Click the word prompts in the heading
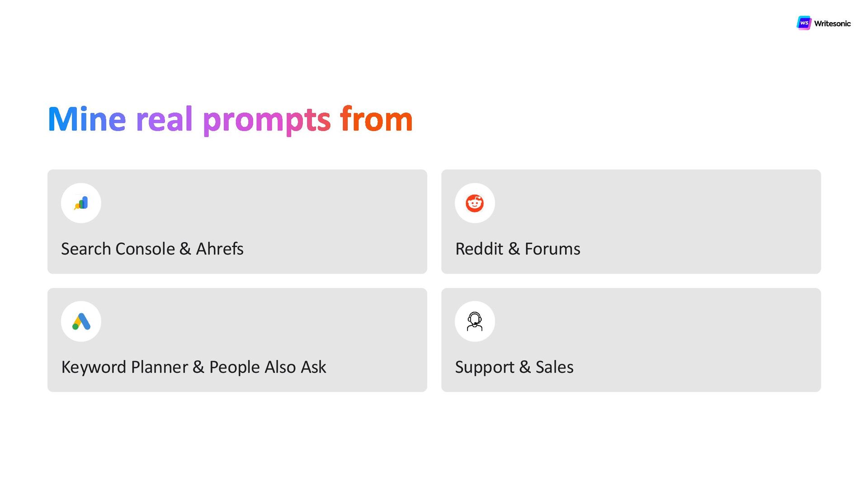This screenshot has width=868, height=488. click(267, 121)
